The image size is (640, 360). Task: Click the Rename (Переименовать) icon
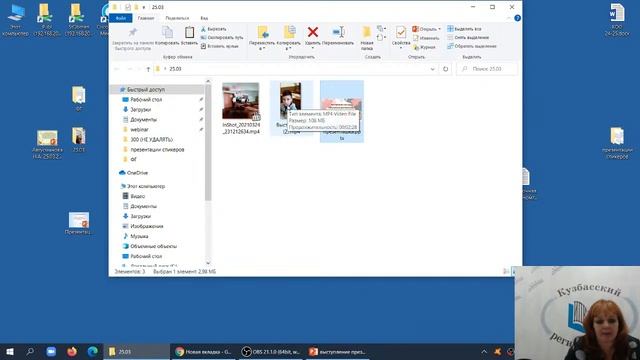tap(338, 32)
